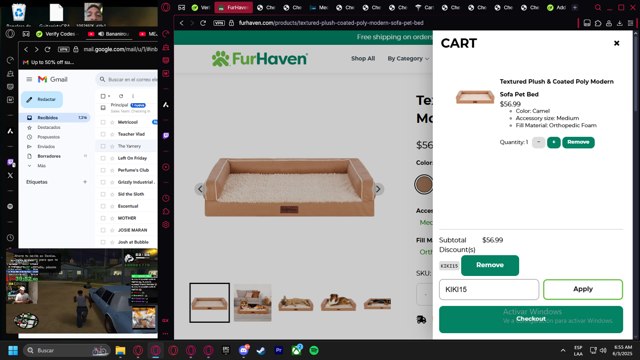Close the CART panel with the X
Viewport: 640px width, 360px height.
[616, 43]
